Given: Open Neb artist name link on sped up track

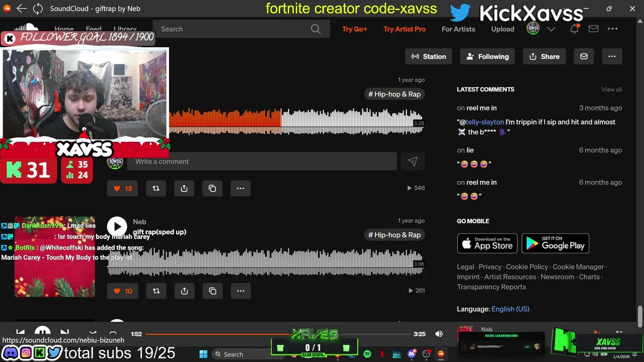Looking at the screenshot, I should 139,222.
